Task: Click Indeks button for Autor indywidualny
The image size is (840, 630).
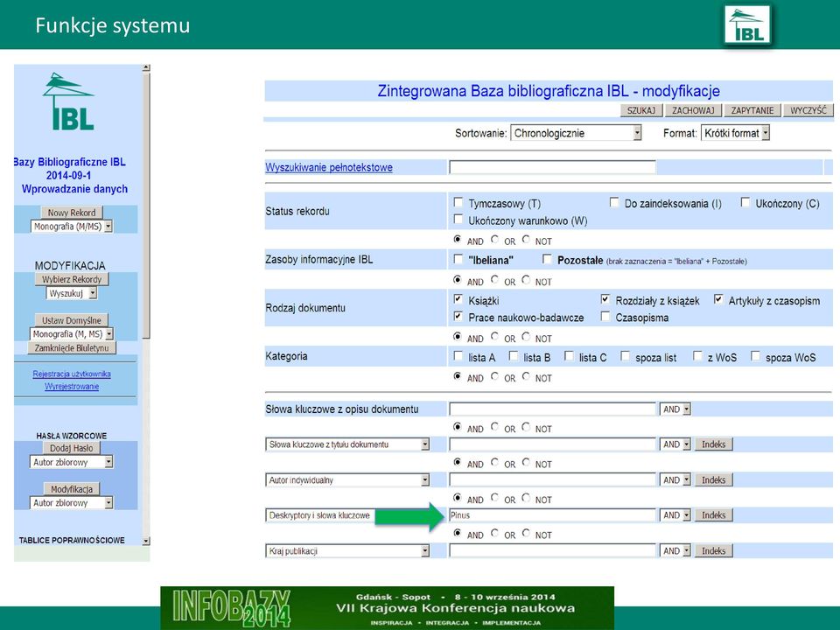Action: pos(714,480)
